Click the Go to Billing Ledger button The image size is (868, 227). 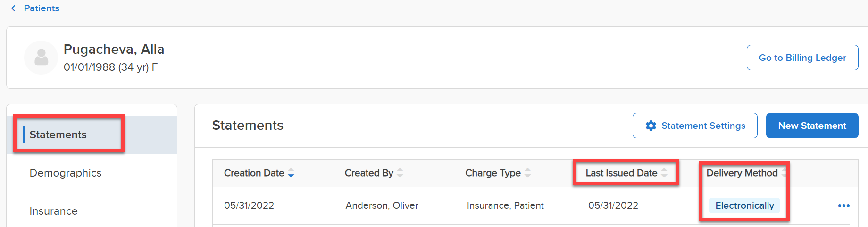click(802, 58)
